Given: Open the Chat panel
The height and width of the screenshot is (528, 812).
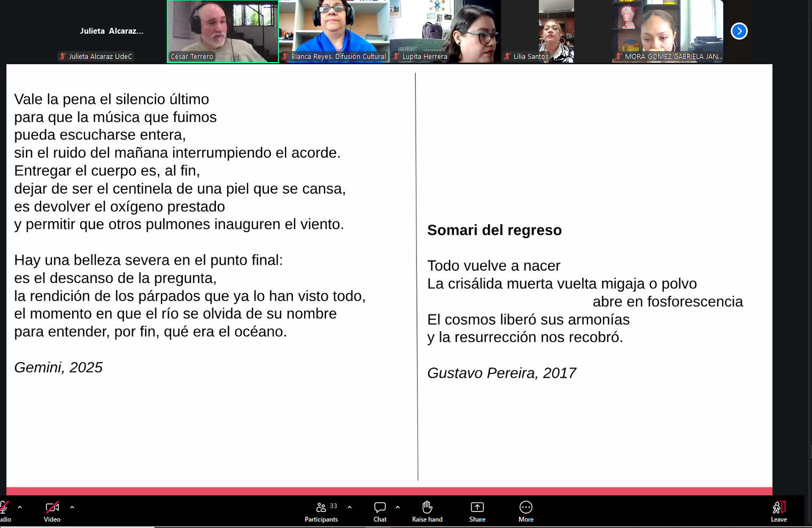Looking at the screenshot, I should [380, 511].
